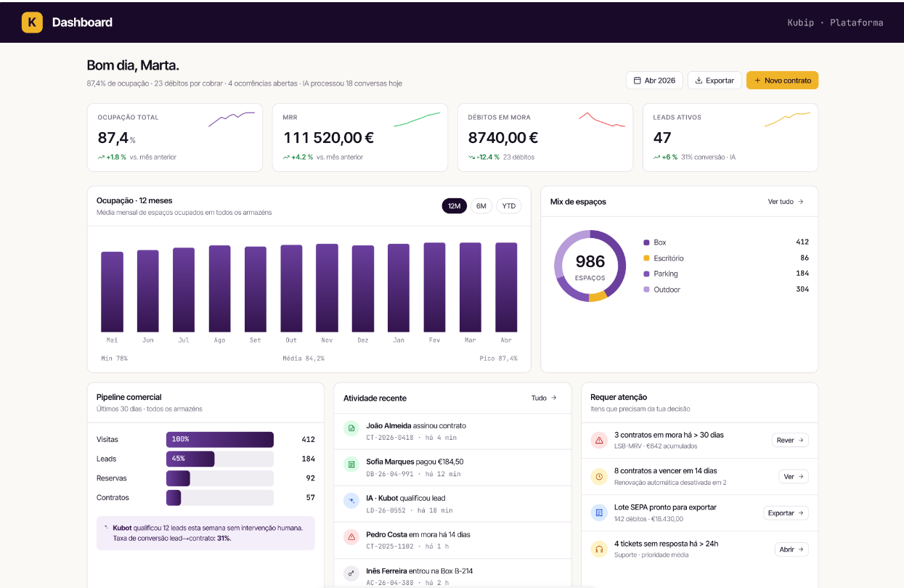This screenshot has height=588, width=904.
Task: Select the 12M range toggle
Action: pyautogui.click(x=455, y=206)
